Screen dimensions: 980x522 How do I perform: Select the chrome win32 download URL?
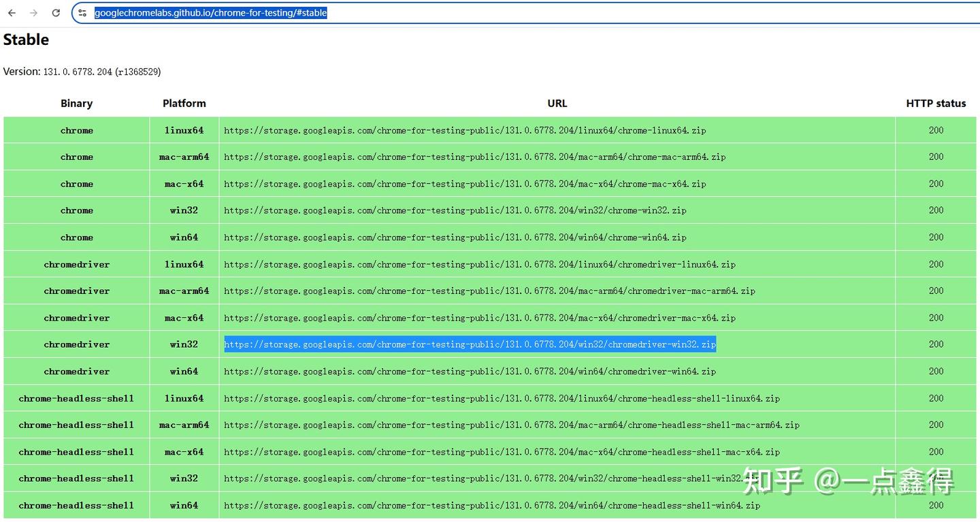click(455, 210)
